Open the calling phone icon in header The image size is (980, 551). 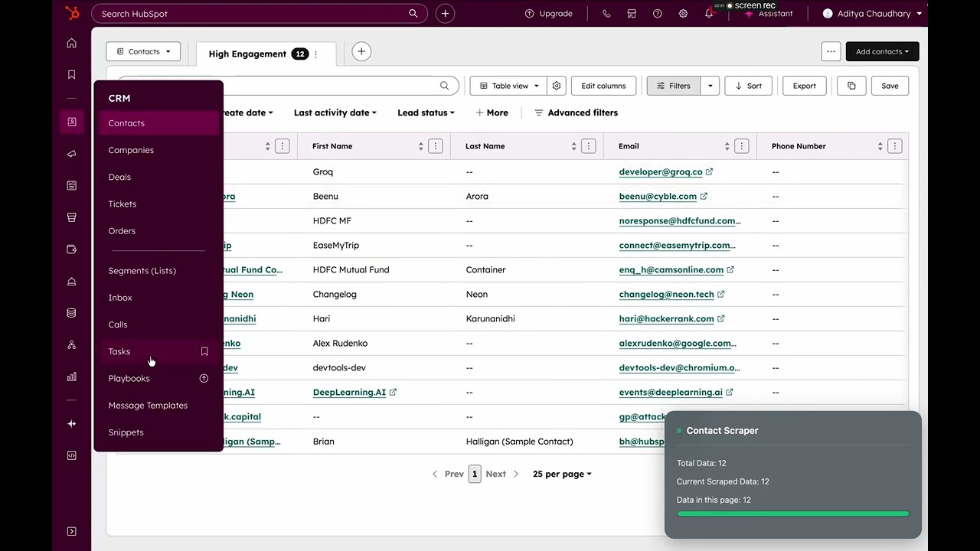click(x=606, y=14)
